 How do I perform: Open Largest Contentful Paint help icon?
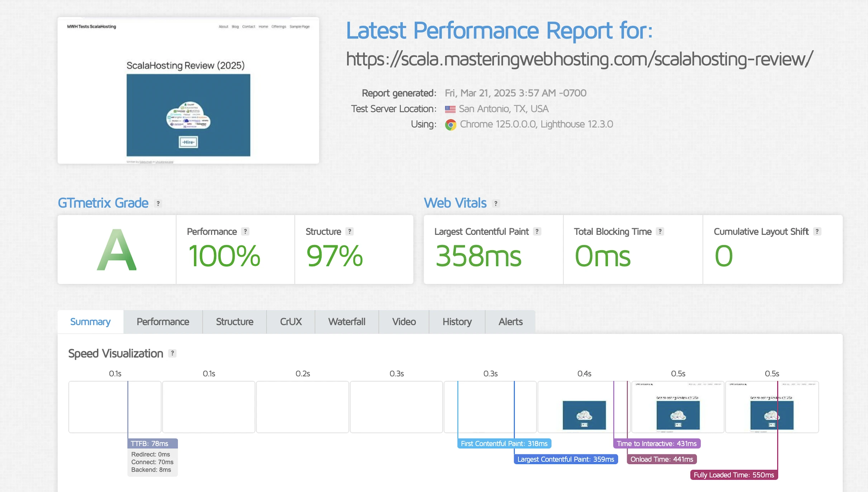pyautogui.click(x=537, y=231)
